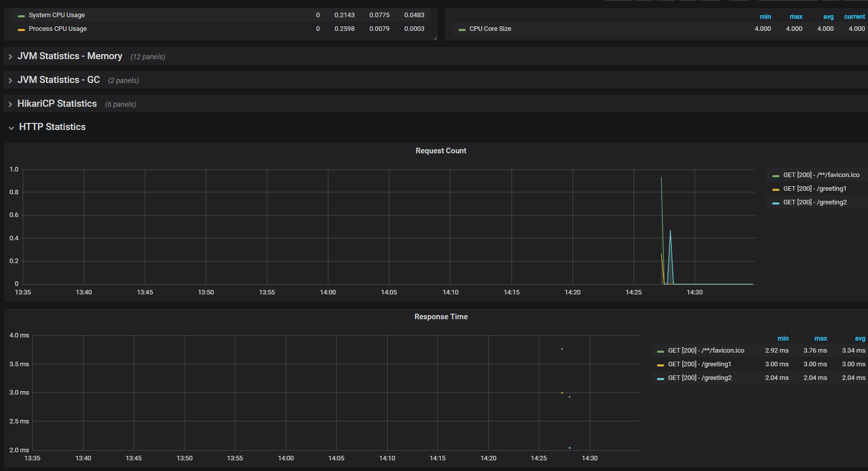The height and width of the screenshot is (471, 868).
Task: Toggle Process CPU Usage legend series
Action: coord(58,29)
